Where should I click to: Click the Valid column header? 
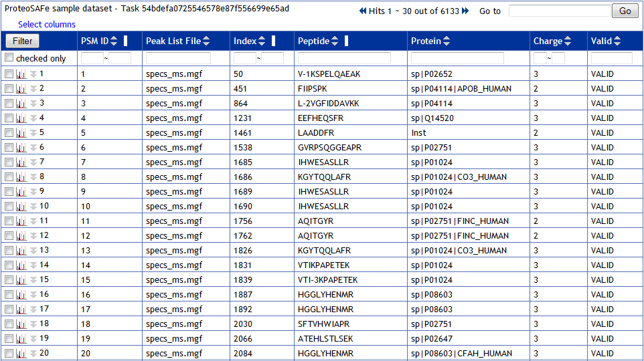click(x=601, y=41)
